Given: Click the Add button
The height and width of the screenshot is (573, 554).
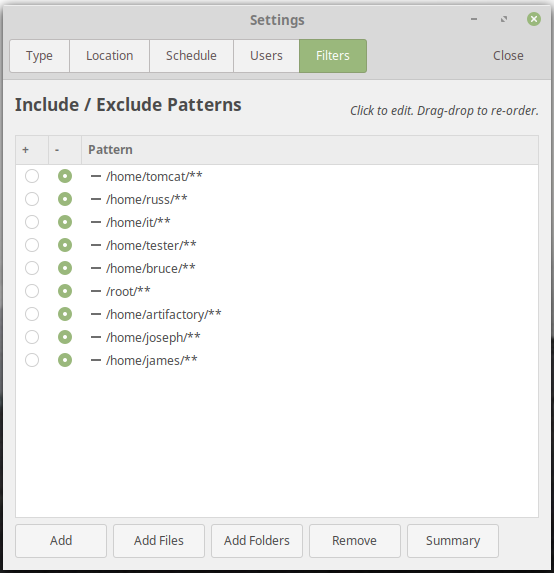Looking at the screenshot, I should pos(61,541).
